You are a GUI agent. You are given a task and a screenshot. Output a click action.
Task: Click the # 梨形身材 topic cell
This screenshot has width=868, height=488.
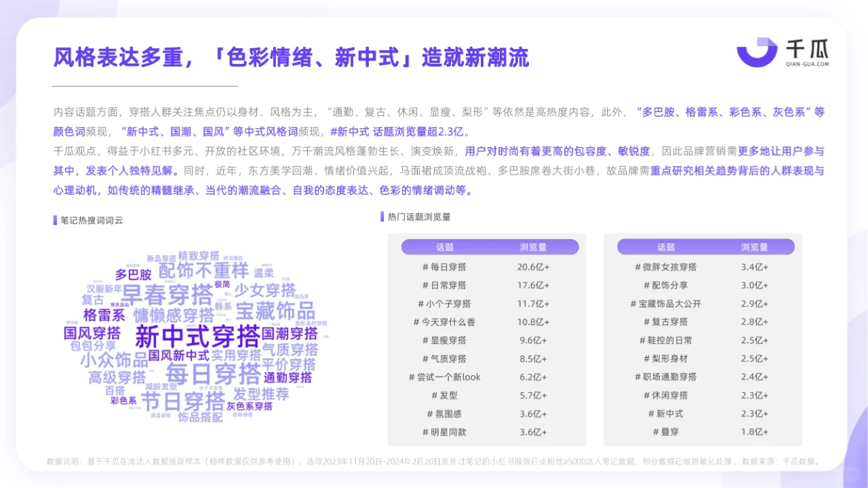[x=665, y=358]
